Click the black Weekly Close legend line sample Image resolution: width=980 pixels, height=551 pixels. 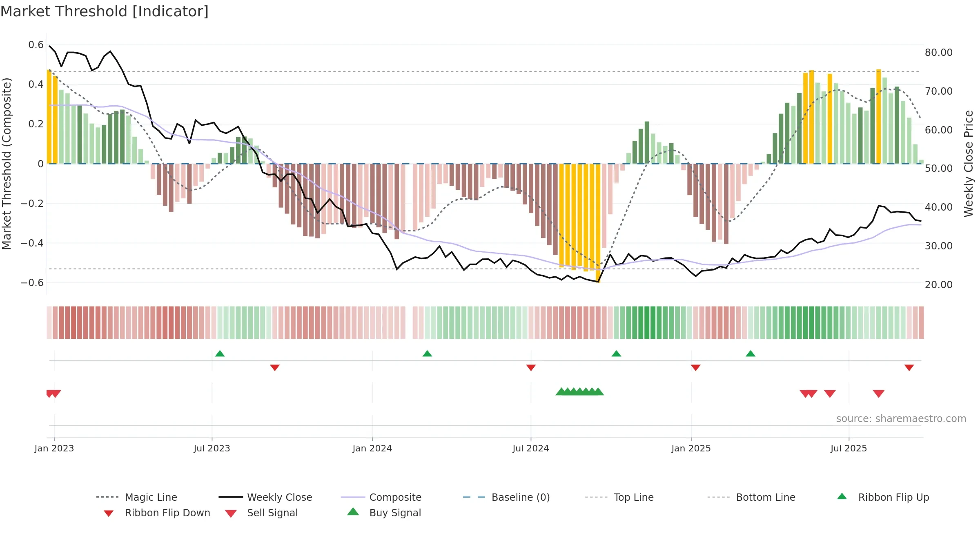pyautogui.click(x=231, y=497)
